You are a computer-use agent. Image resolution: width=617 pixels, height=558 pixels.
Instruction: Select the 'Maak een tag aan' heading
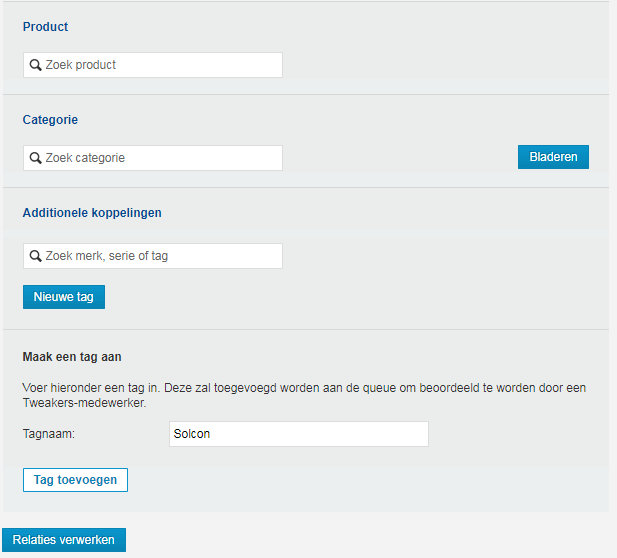click(72, 356)
